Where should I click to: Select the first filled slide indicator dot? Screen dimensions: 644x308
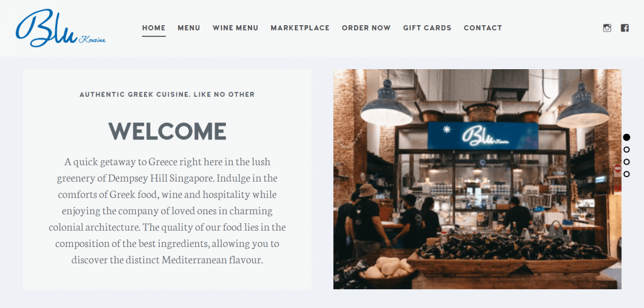point(626,137)
